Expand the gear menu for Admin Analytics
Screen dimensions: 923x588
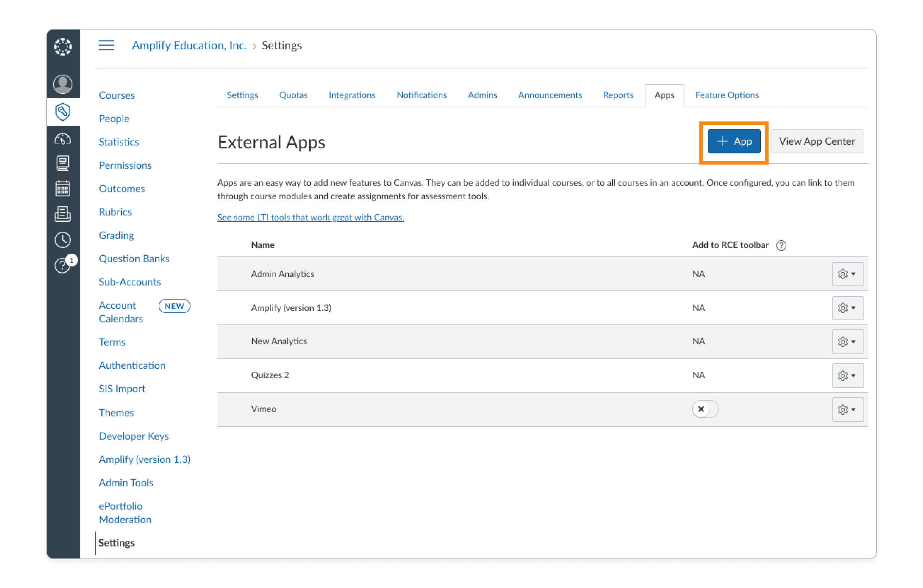[848, 274]
